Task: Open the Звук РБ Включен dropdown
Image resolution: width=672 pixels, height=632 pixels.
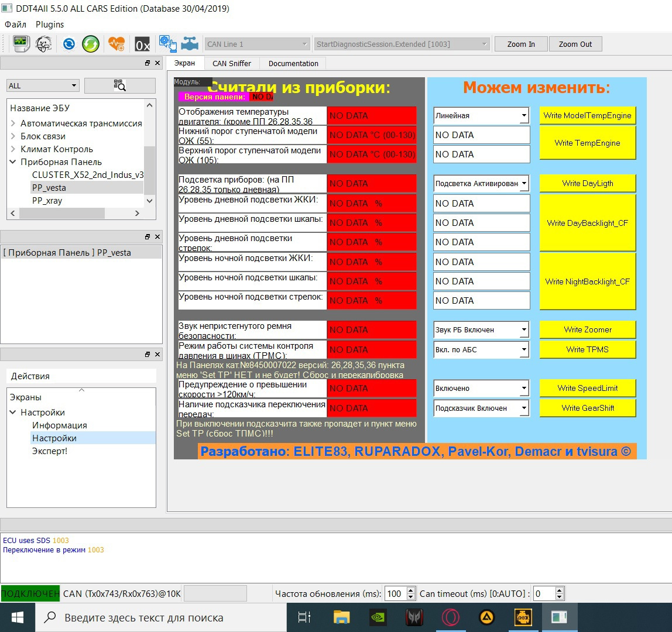Action: point(481,329)
